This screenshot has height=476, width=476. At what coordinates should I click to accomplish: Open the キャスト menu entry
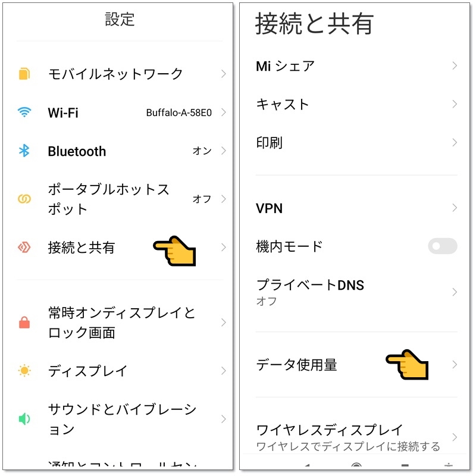click(283, 105)
